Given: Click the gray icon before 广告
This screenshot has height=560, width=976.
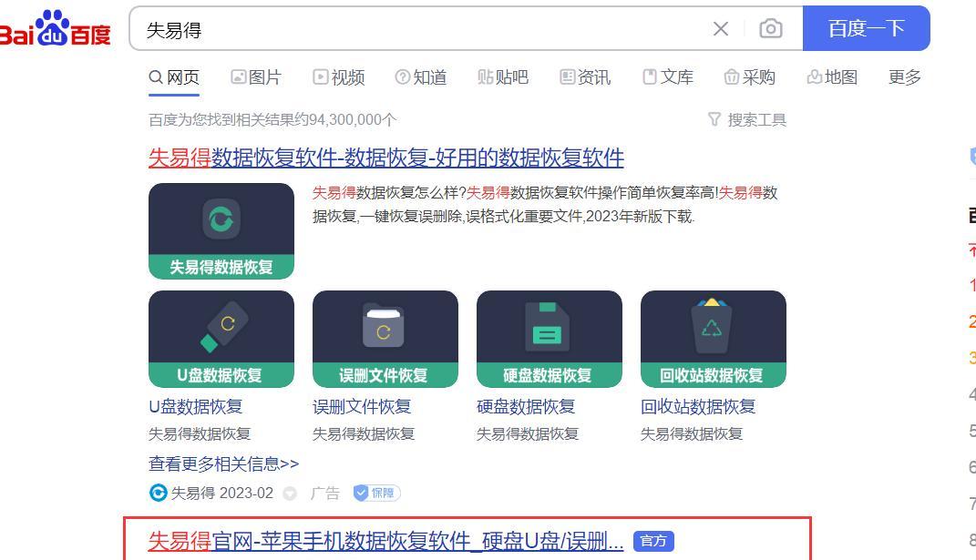Looking at the screenshot, I should click(290, 494).
